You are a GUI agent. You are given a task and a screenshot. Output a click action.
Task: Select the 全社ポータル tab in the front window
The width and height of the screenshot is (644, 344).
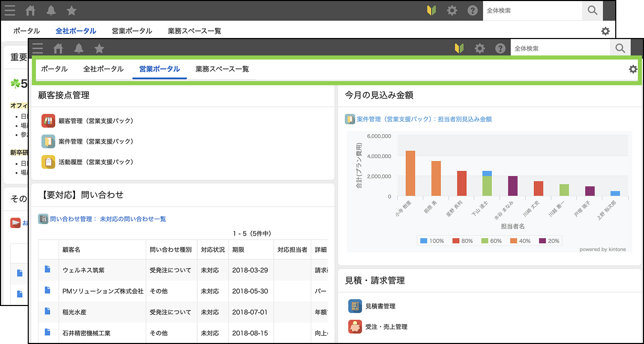click(103, 69)
